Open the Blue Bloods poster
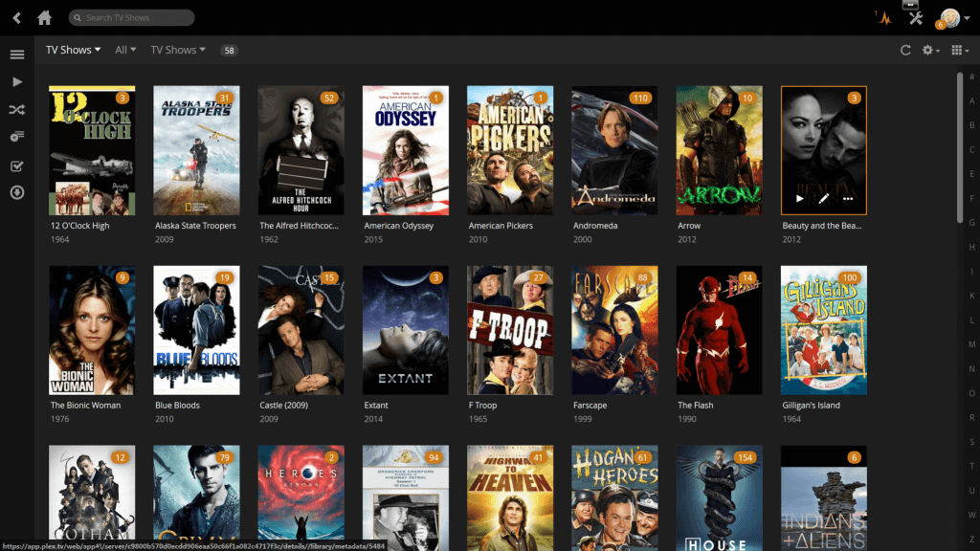 click(196, 330)
